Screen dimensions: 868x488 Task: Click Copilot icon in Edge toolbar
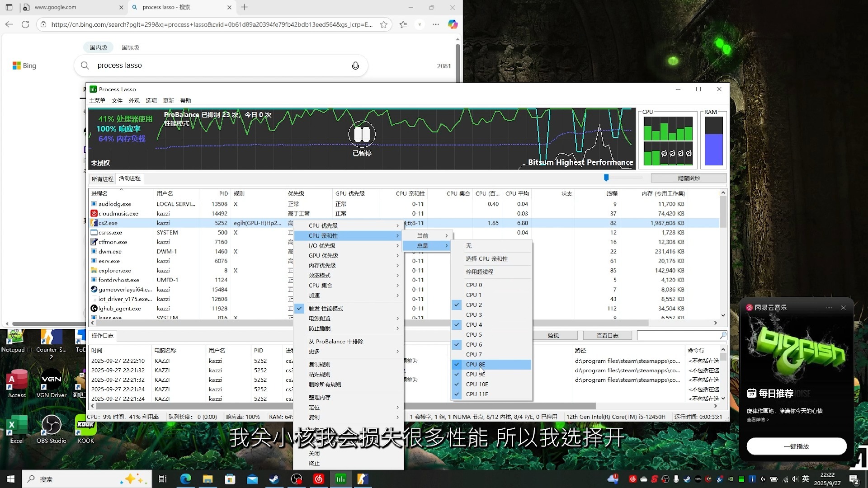click(453, 24)
